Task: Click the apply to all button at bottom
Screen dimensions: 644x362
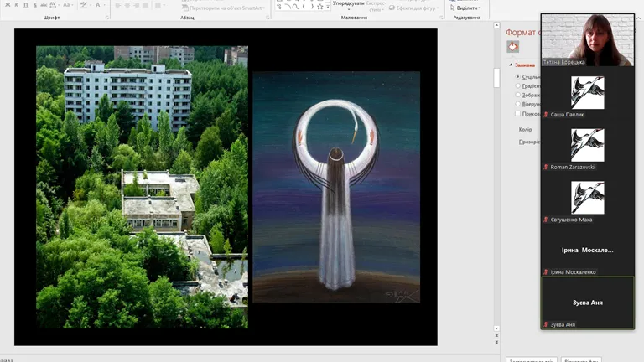Action: click(529, 360)
